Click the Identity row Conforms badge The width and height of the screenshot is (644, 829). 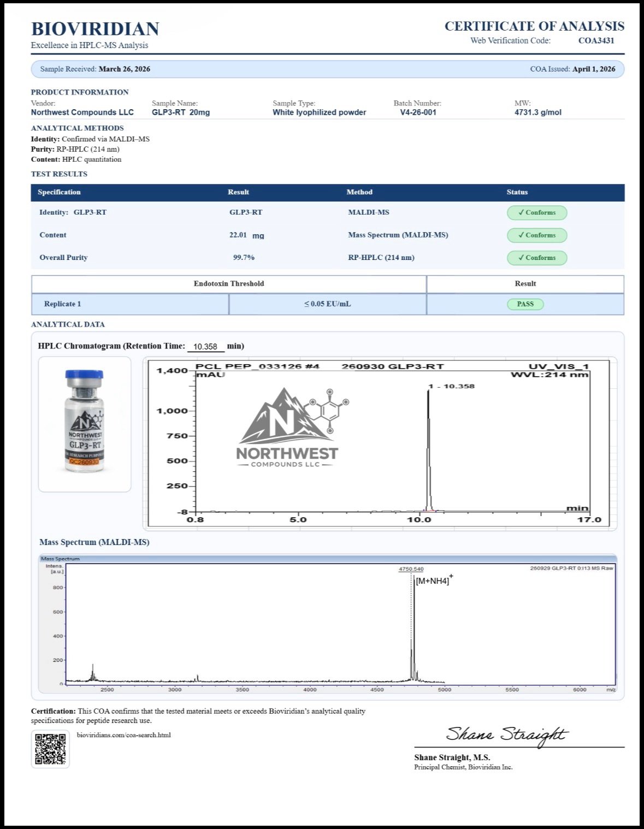pos(536,212)
